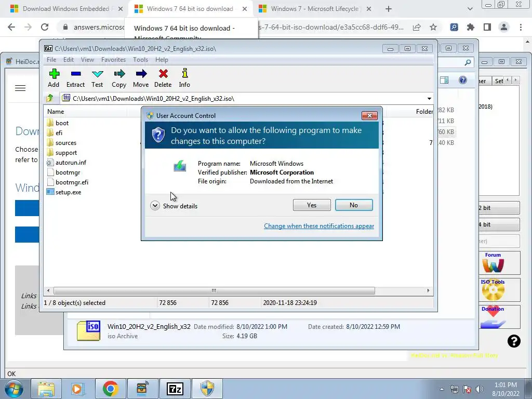532x399 pixels.
Task: Open the Favorites menu in 7-Zip
Action: click(113, 60)
